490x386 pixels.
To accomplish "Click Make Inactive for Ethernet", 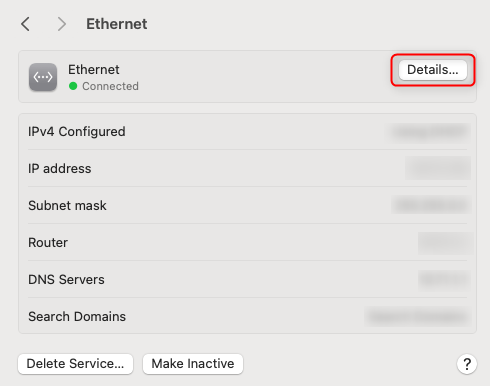I will (x=193, y=364).
